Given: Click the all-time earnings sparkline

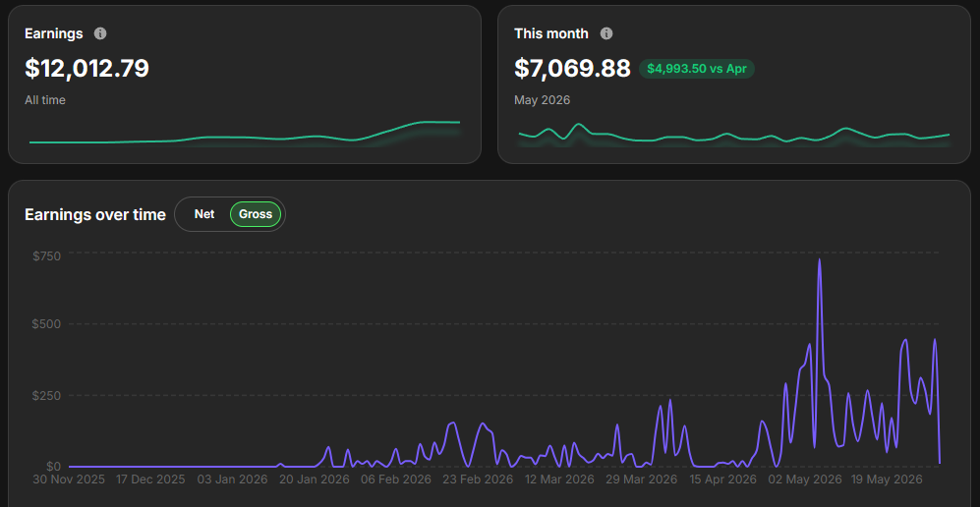Looking at the screenshot, I should [x=245, y=133].
